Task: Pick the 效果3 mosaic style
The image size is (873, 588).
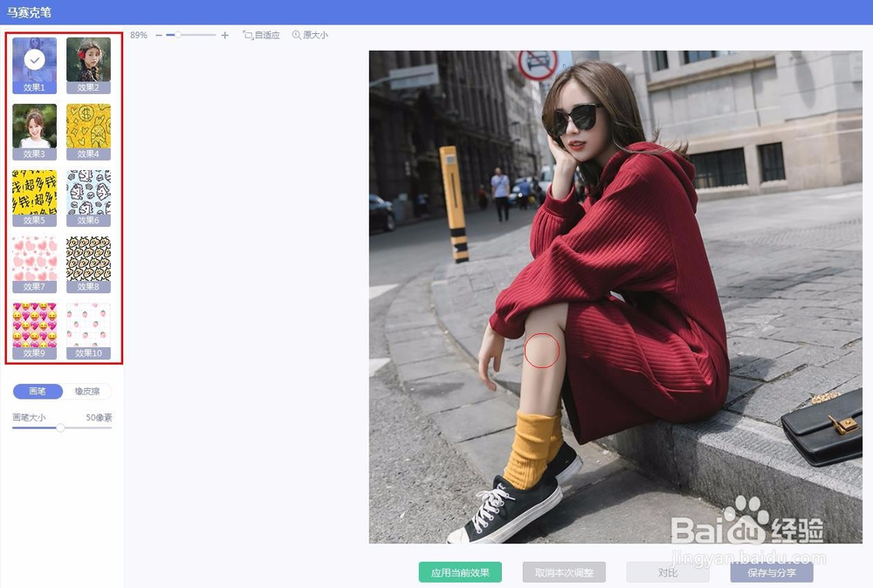Action: coord(35,132)
